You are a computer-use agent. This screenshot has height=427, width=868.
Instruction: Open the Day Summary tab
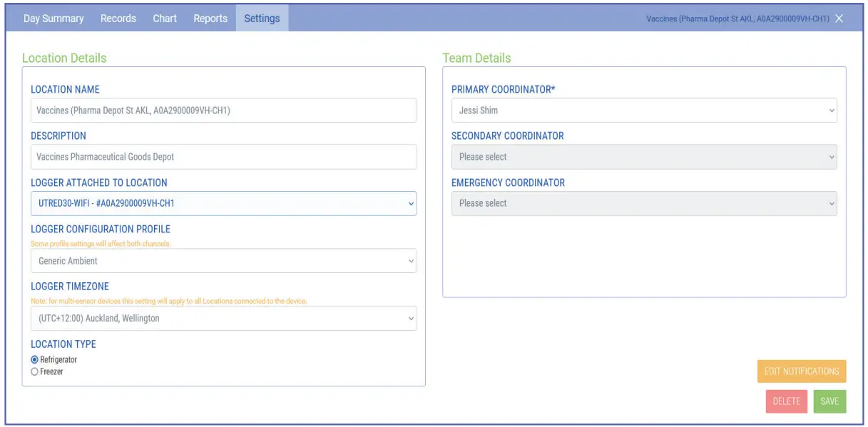pos(53,19)
